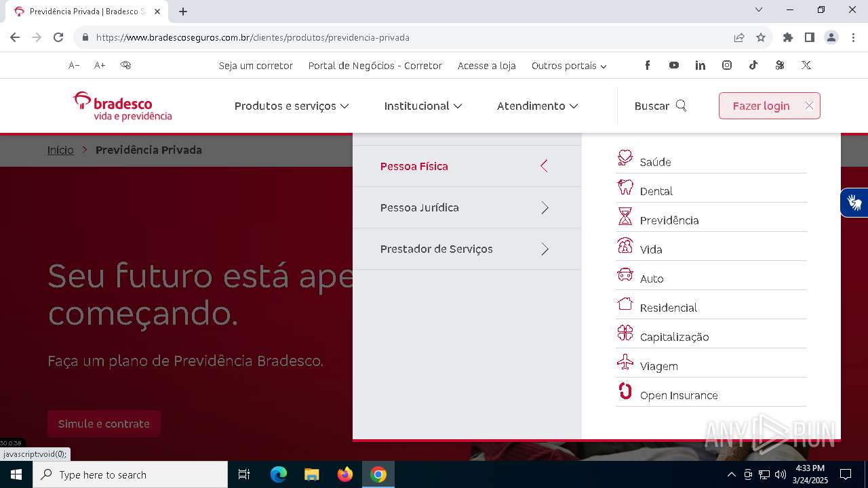The width and height of the screenshot is (868, 488).
Task: Toggle Chrome side panel
Action: pos(809,37)
